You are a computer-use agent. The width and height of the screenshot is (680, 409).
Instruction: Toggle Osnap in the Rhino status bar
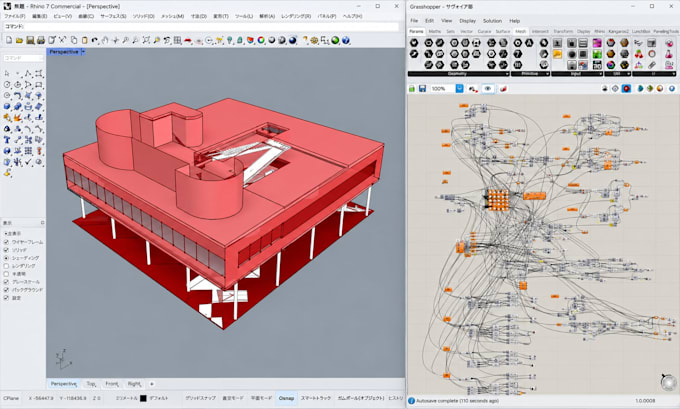[286, 398]
